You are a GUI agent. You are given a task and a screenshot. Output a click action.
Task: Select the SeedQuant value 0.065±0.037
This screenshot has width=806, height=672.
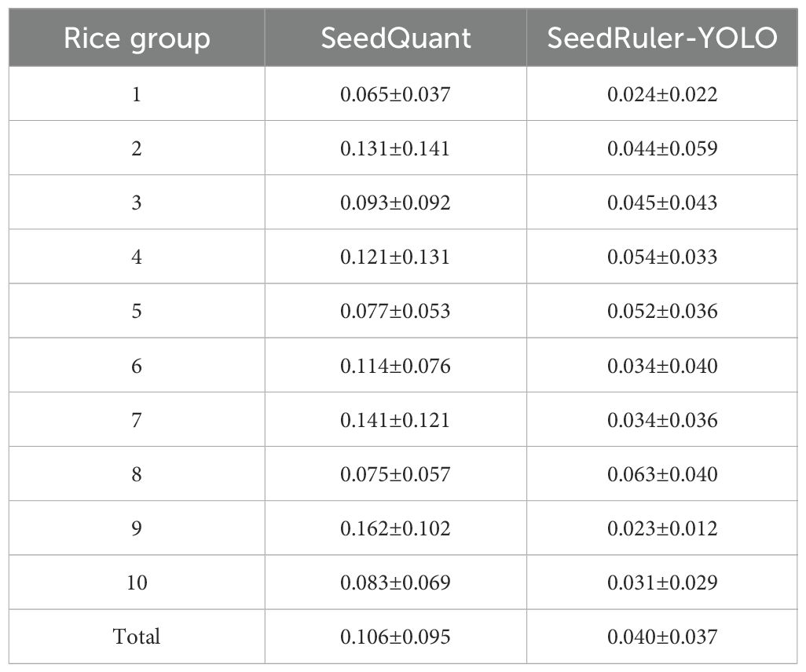(395, 95)
